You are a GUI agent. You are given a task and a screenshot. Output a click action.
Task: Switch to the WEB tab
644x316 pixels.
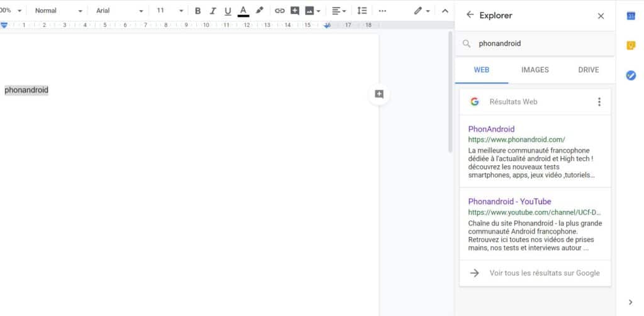click(481, 70)
